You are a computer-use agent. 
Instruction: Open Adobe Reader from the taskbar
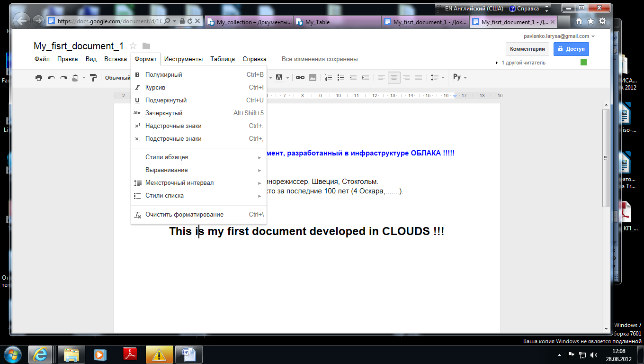(x=130, y=354)
